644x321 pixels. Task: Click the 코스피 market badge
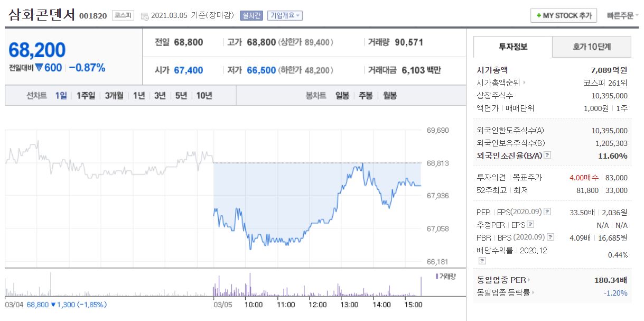point(124,15)
